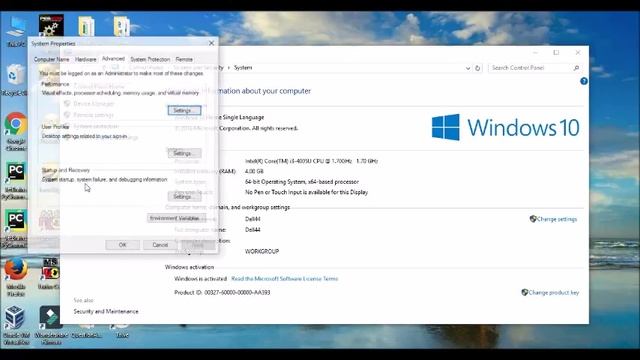The image size is (640, 360).
Task: Click System in the address breadcrumb
Action: point(243,68)
